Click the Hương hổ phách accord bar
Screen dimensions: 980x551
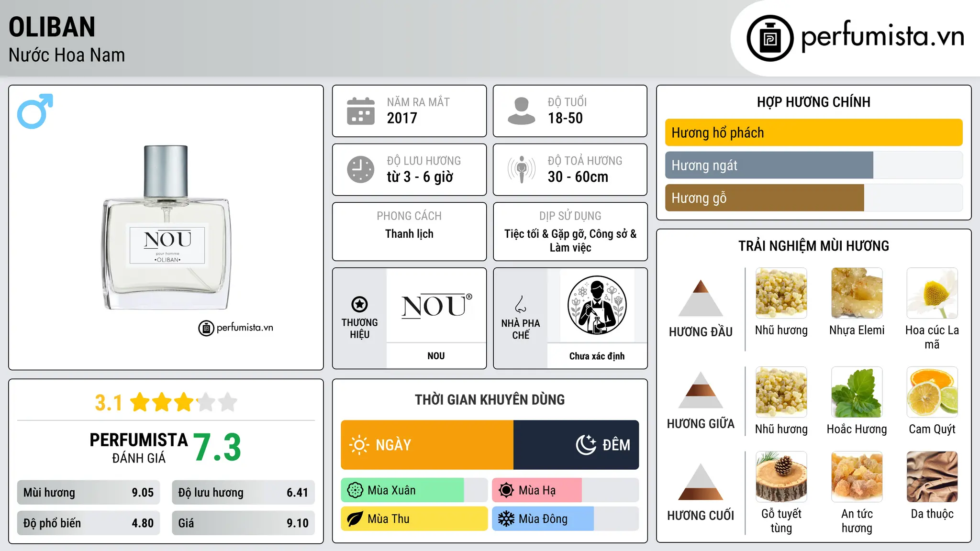pyautogui.click(x=813, y=132)
